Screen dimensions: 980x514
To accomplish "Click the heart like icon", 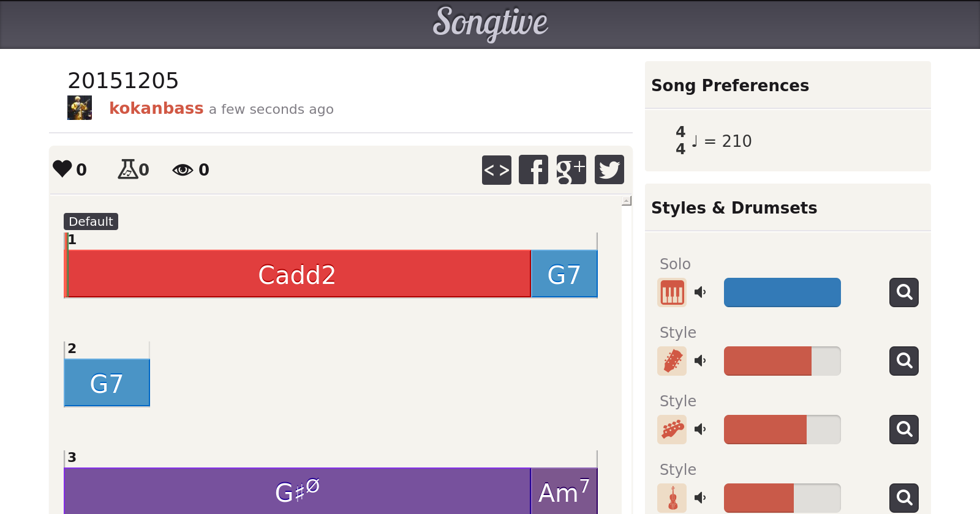I will pyautogui.click(x=62, y=169).
